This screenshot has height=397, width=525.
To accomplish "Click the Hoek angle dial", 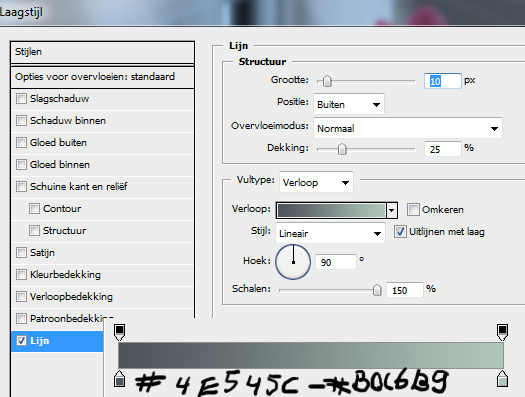I will pos(293,262).
